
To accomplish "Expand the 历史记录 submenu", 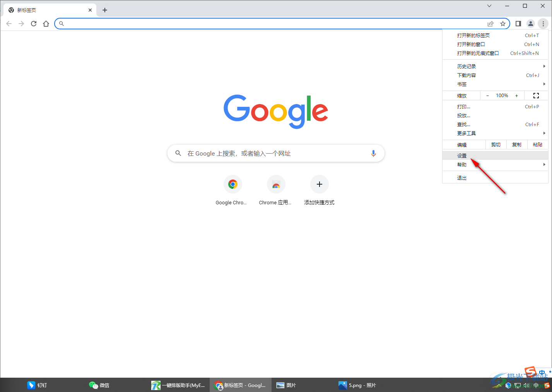I will (495, 66).
